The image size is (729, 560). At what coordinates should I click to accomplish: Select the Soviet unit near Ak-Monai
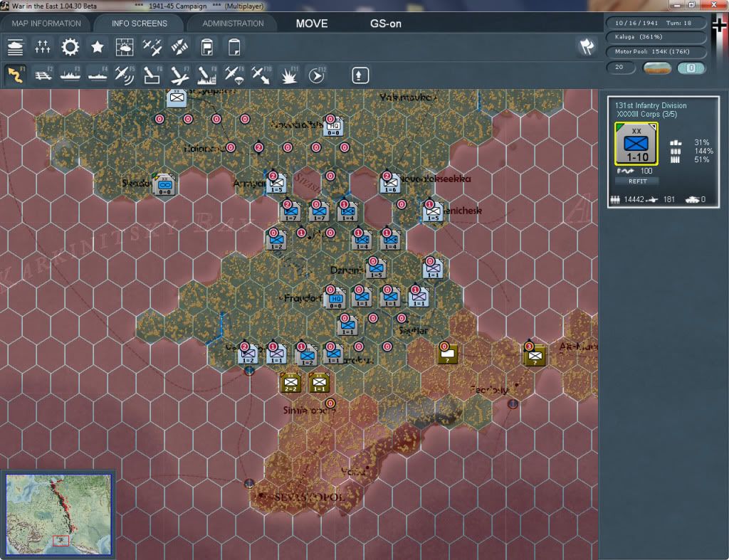(535, 356)
